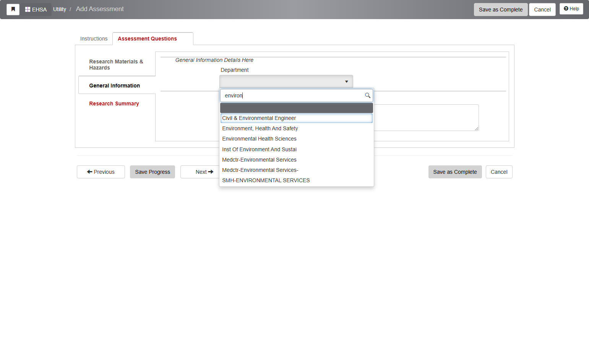589x364 pixels.
Task: Select the blank highlighted option
Action: [x=296, y=108]
